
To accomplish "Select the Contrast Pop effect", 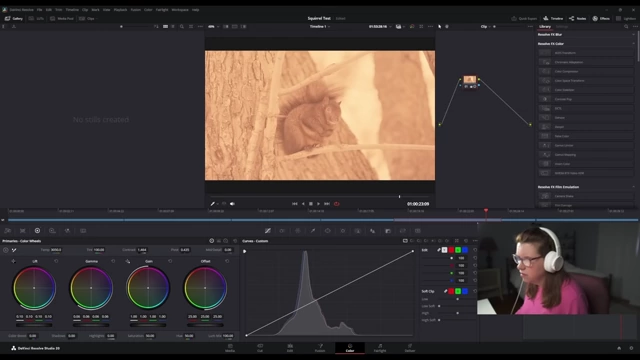I will pyautogui.click(x=586, y=99).
